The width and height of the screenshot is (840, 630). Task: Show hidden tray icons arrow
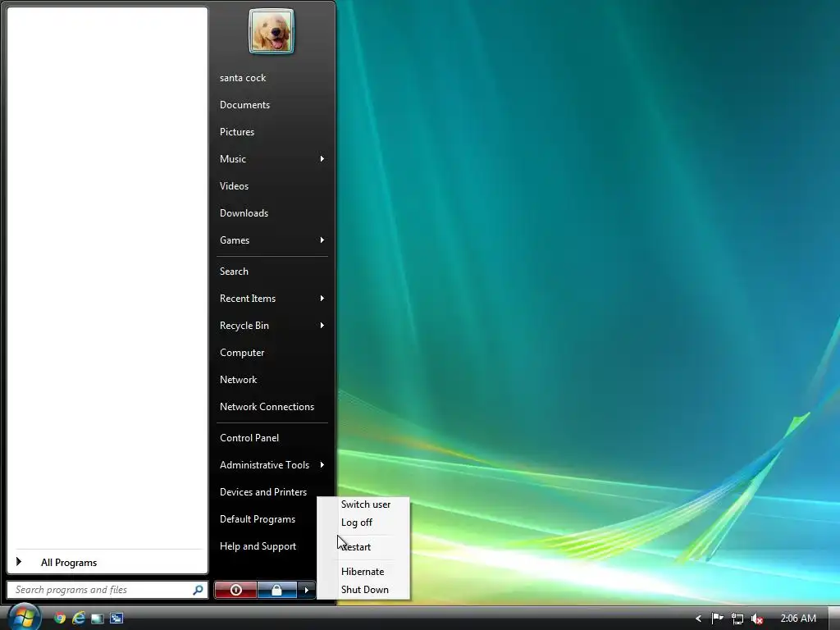tap(698, 619)
